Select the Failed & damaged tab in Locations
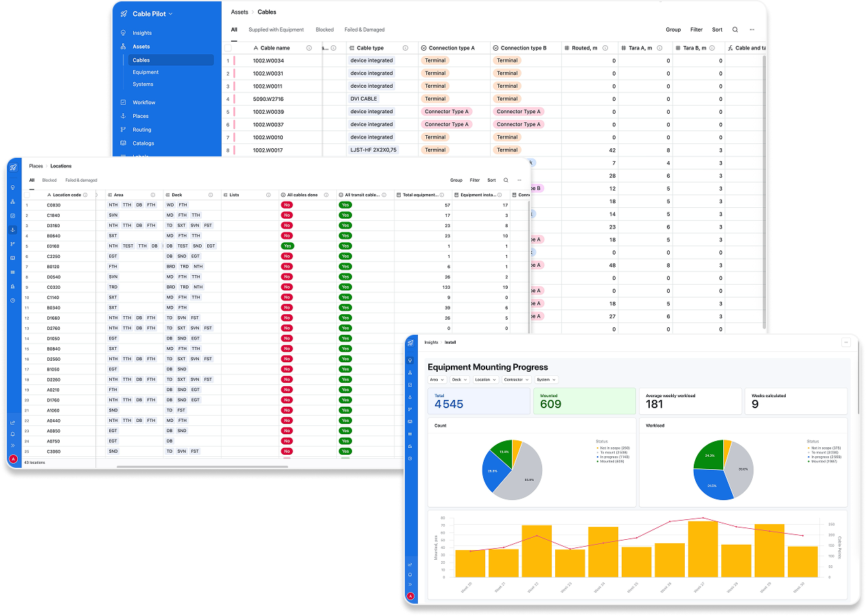 click(81, 180)
